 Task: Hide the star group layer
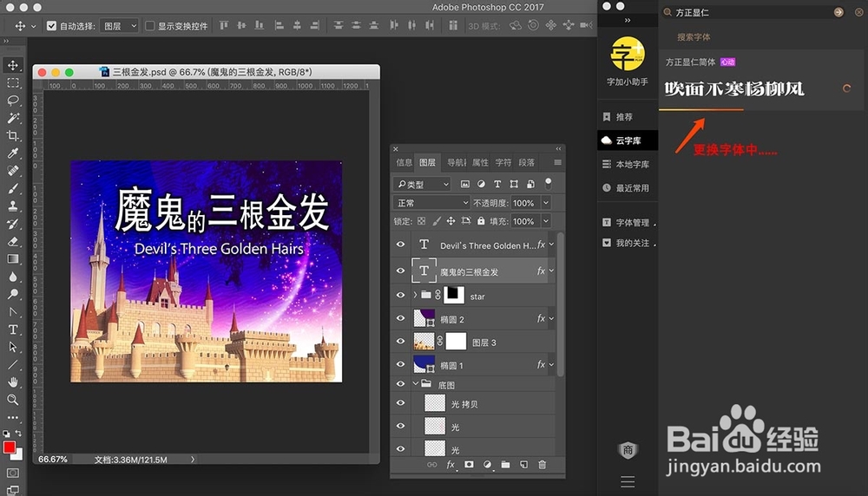coord(400,296)
